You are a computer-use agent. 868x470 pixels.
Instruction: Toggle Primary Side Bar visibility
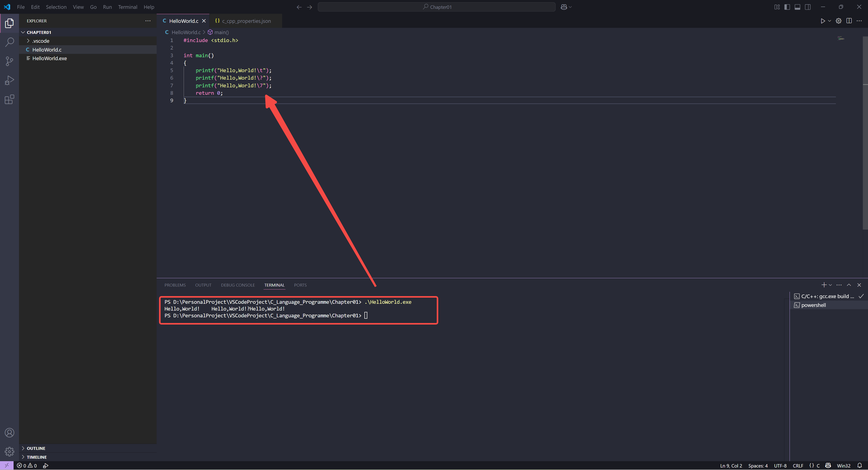click(787, 7)
